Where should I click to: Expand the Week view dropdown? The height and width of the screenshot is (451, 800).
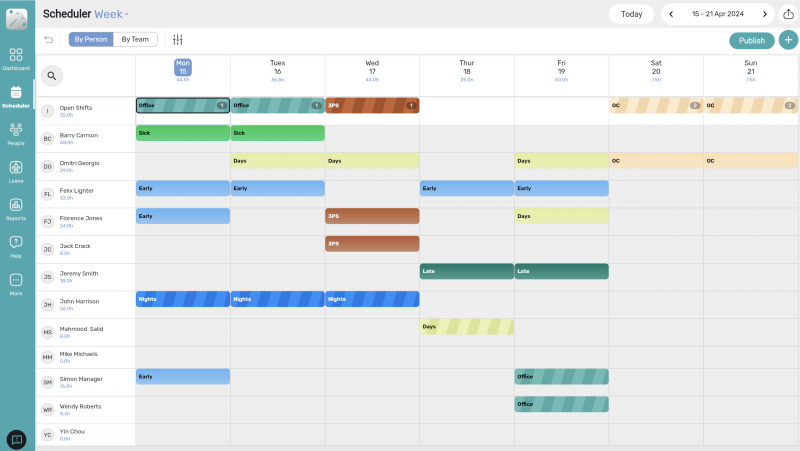coord(111,14)
